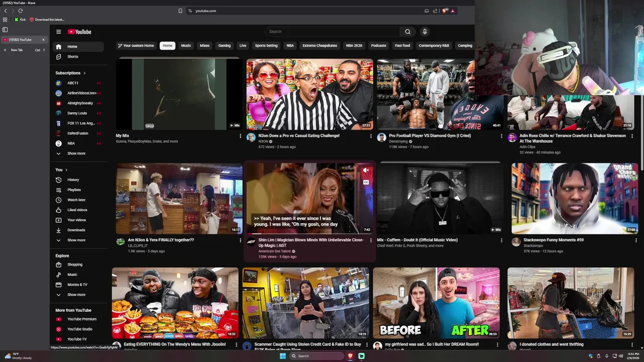Open the ItsRedFusion subscription
This screenshot has width=644, height=362.
click(78, 133)
